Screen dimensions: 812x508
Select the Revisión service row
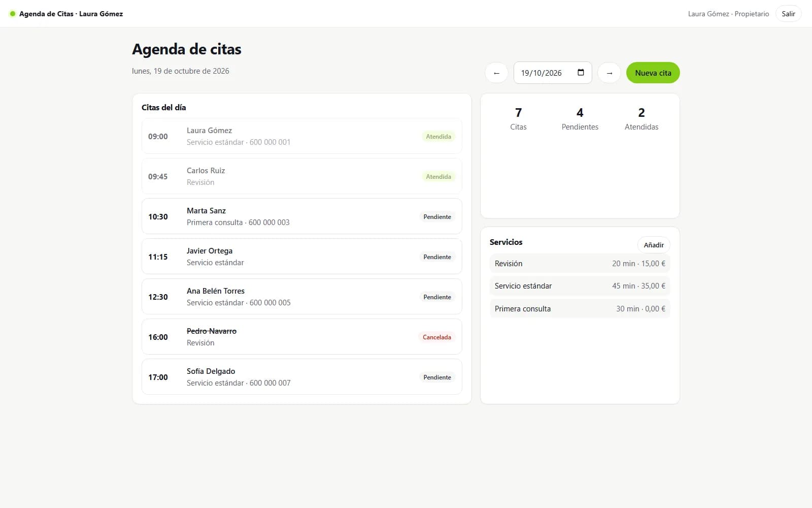pyautogui.click(x=580, y=264)
